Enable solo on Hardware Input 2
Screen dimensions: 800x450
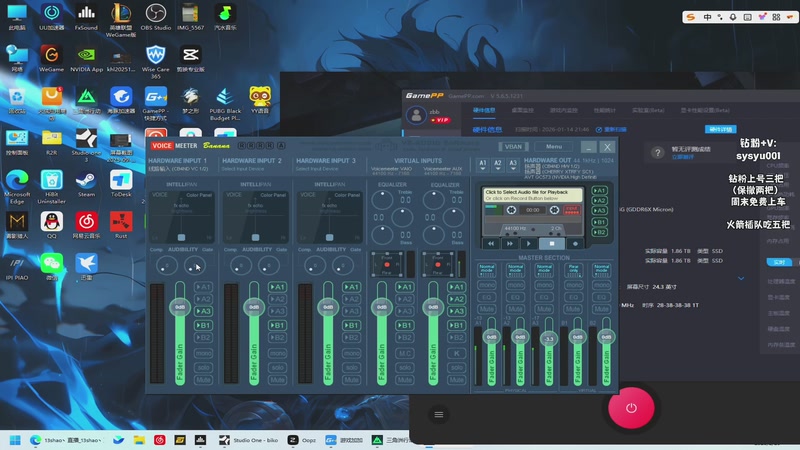pos(277,367)
